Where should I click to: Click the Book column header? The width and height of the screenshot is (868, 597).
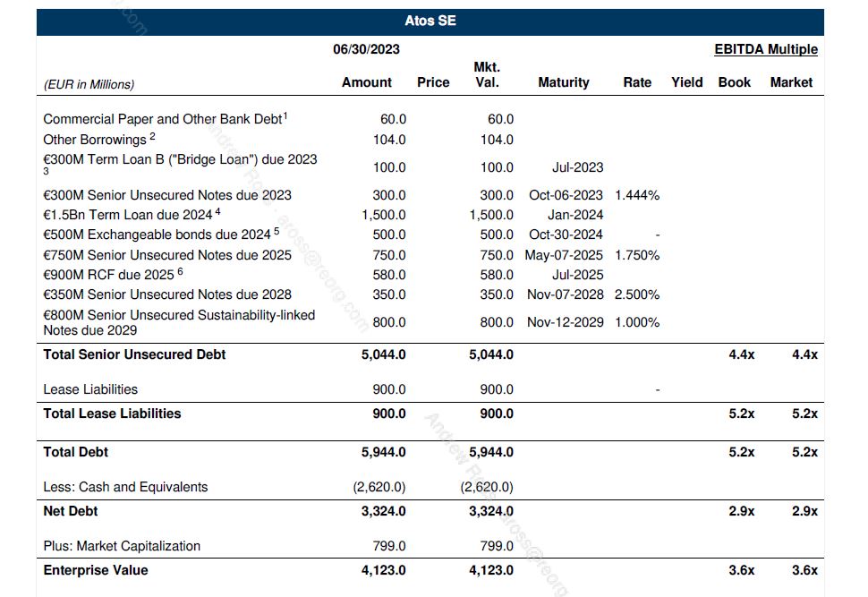point(734,82)
